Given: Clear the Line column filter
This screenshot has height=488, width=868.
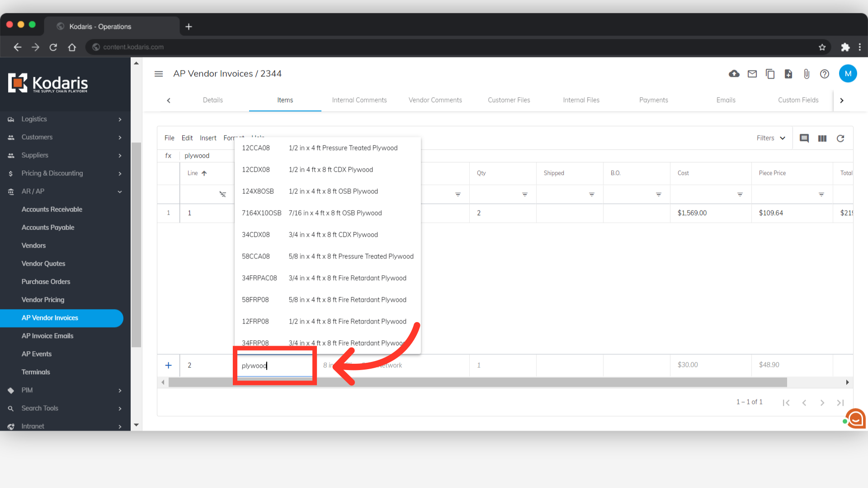Looking at the screenshot, I should [x=223, y=194].
